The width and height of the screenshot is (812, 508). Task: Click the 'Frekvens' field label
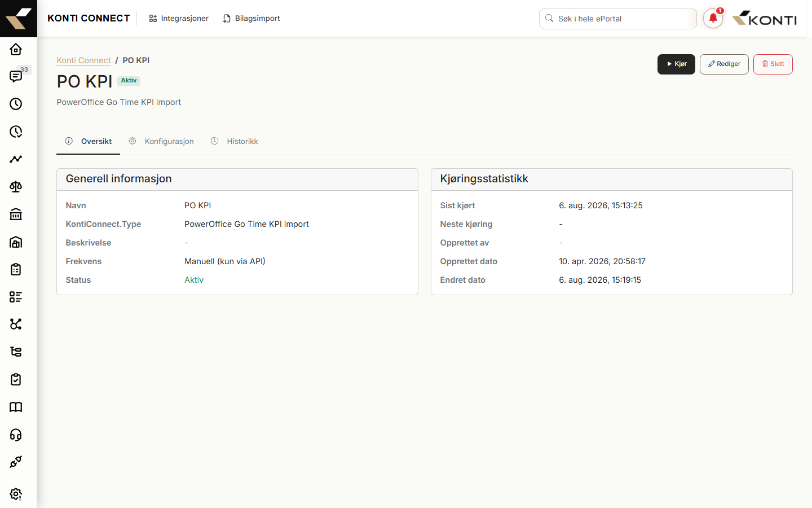[84, 261]
